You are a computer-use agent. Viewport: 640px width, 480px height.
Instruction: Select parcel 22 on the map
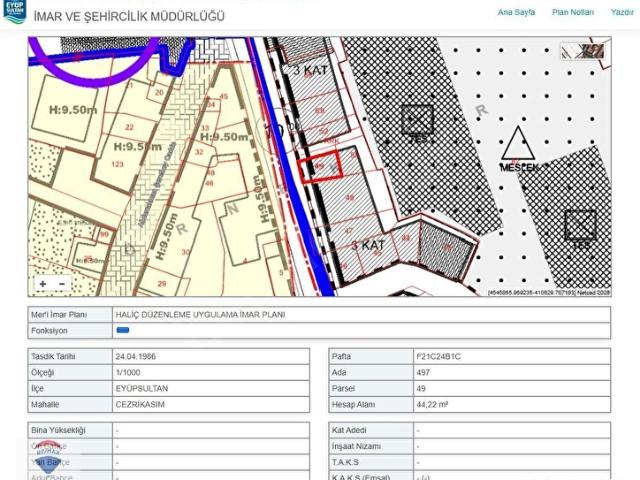pos(129,127)
